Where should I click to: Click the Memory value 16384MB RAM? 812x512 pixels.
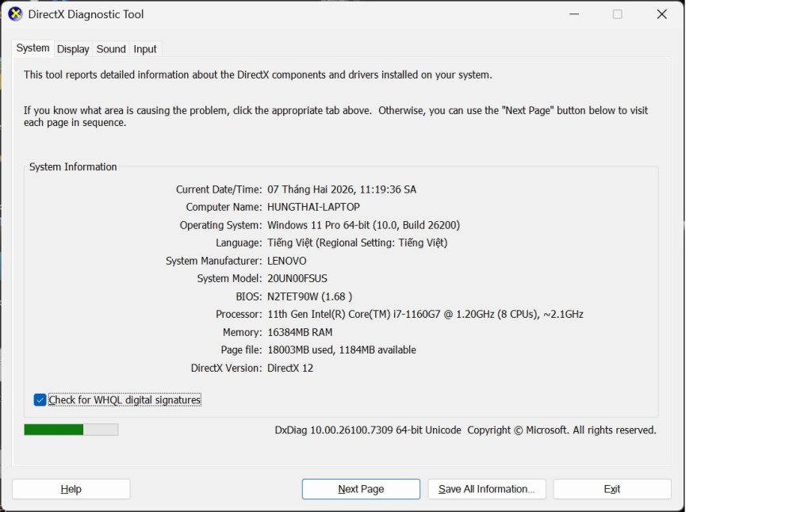tap(300, 332)
